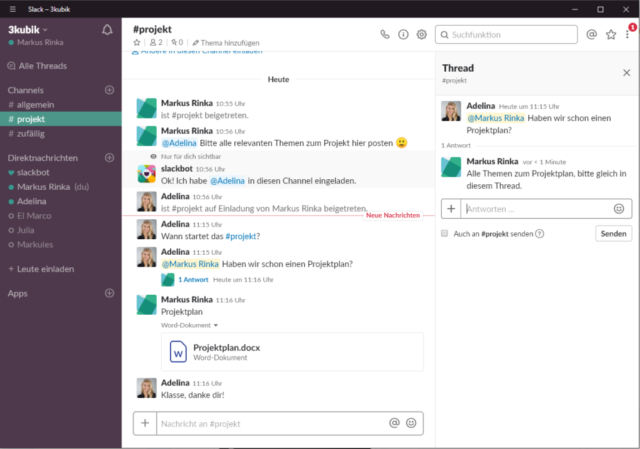Close the Thread panel
640x449 pixels.
[x=626, y=72]
